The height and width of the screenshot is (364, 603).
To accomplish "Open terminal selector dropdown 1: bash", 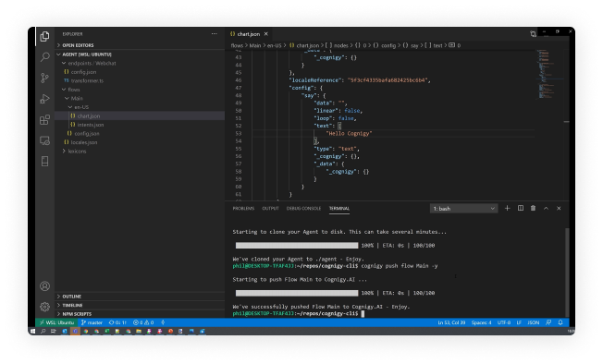I will 463,209.
